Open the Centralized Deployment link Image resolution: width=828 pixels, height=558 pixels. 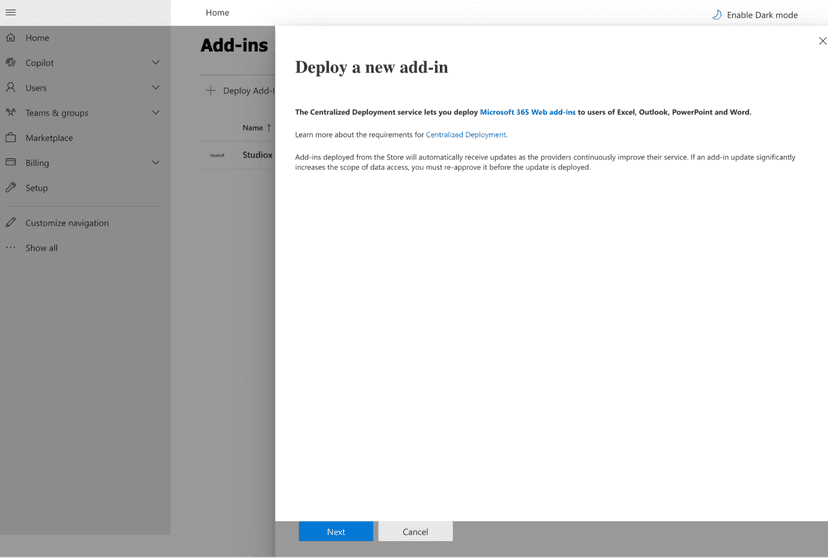466,135
